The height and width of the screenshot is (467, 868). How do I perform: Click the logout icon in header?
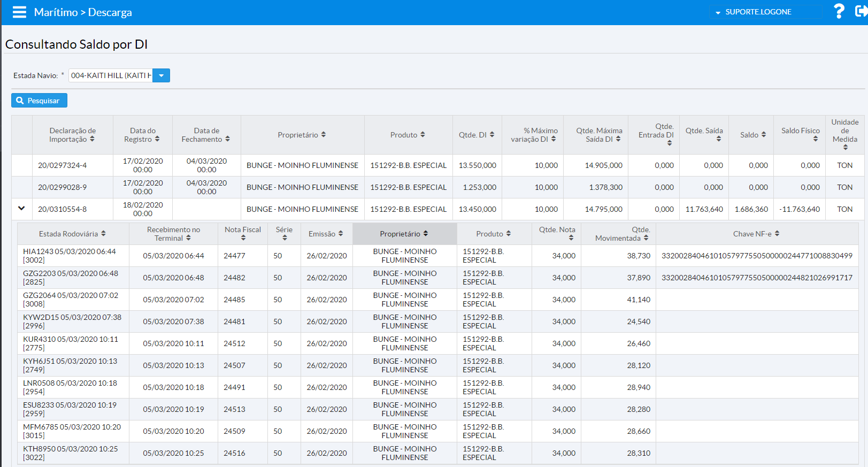[861, 11]
